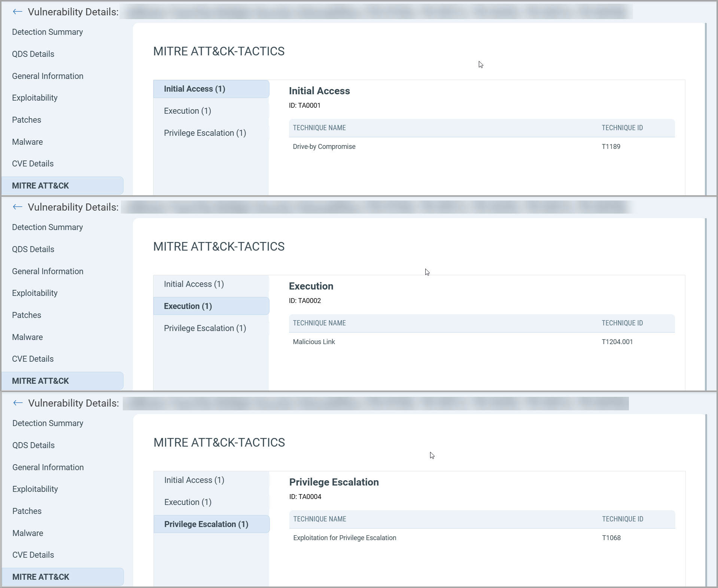Show Malware section in the bottom panel
This screenshot has height=588, width=718.
[x=28, y=533]
